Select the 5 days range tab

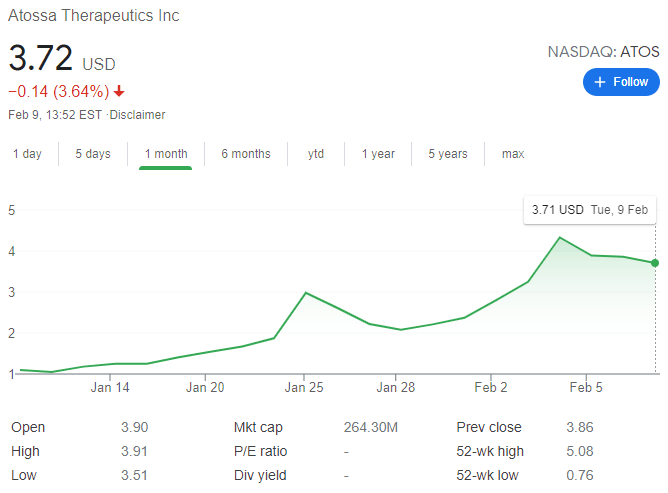[x=93, y=154]
